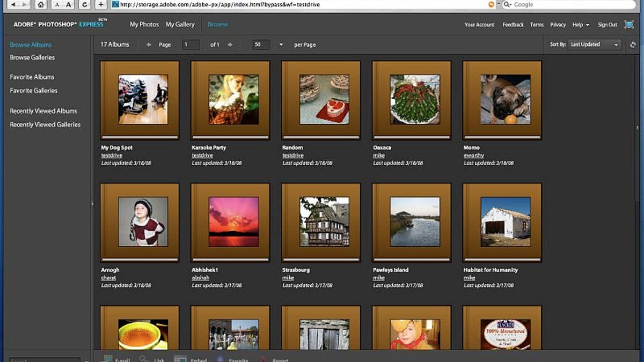
Task: Click the Habitat for Humanity title text
Action: 491,270
